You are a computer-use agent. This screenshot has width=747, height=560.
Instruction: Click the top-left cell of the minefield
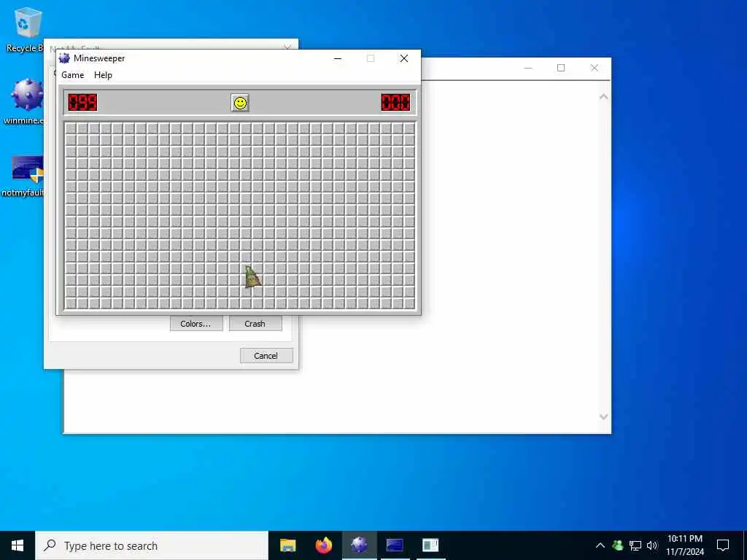coord(71,128)
